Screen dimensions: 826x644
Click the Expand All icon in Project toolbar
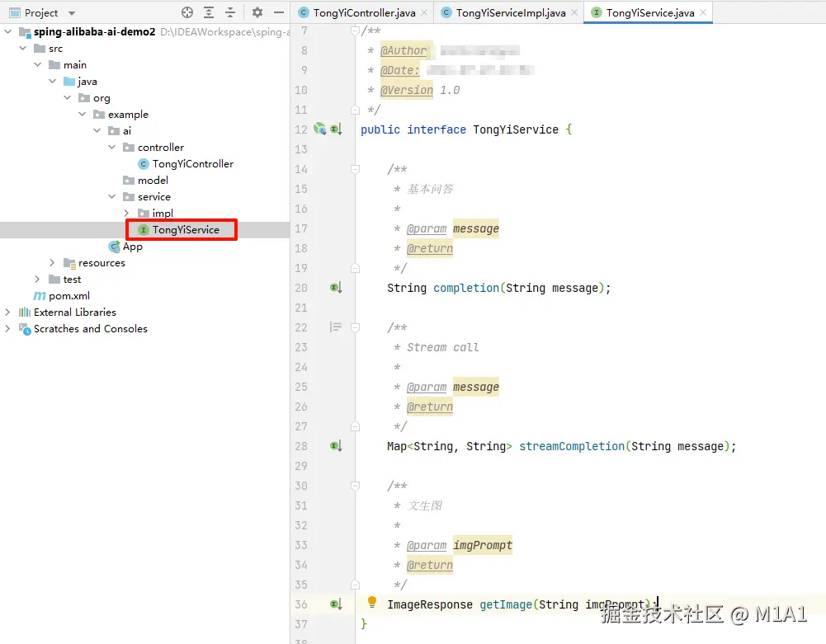209,12
